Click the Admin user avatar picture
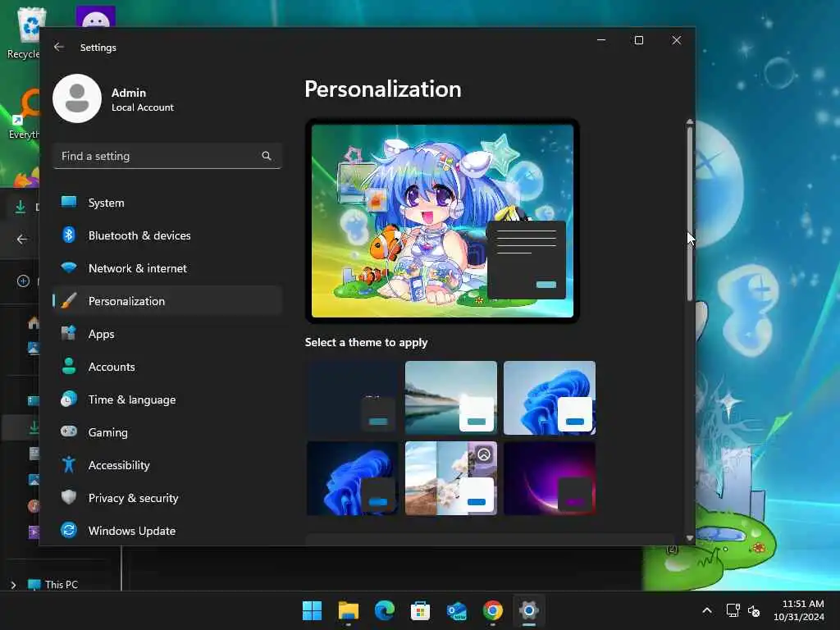840x630 pixels. tap(77, 98)
